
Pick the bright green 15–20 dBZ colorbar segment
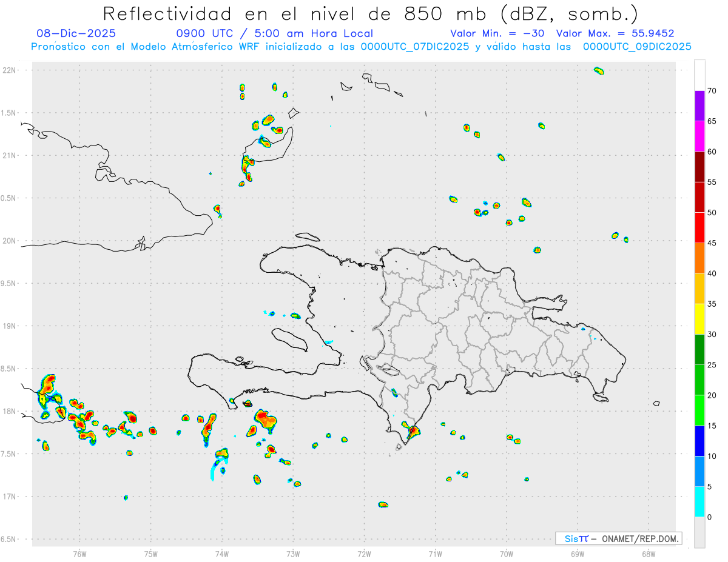699,410
